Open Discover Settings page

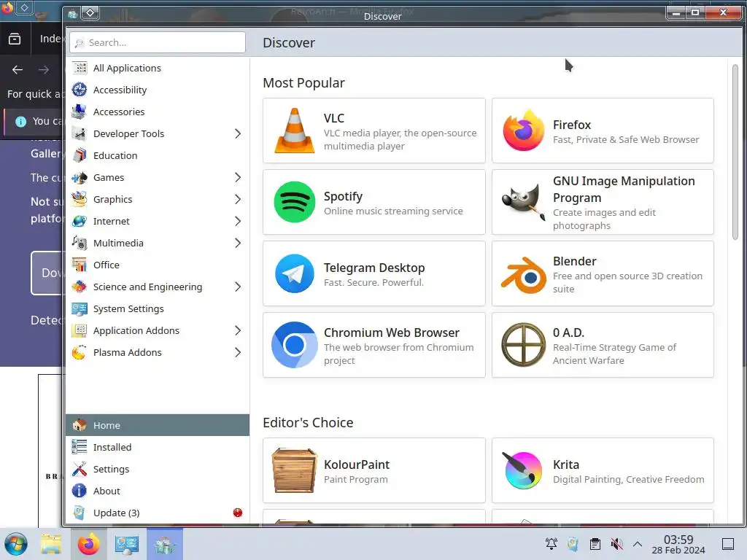pos(158,469)
